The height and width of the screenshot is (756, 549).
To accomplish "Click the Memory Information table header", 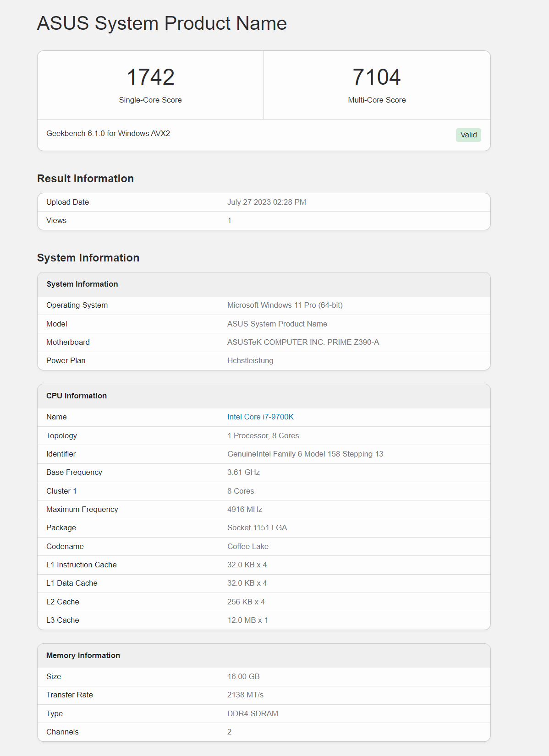I will pyautogui.click(x=83, y=655).
